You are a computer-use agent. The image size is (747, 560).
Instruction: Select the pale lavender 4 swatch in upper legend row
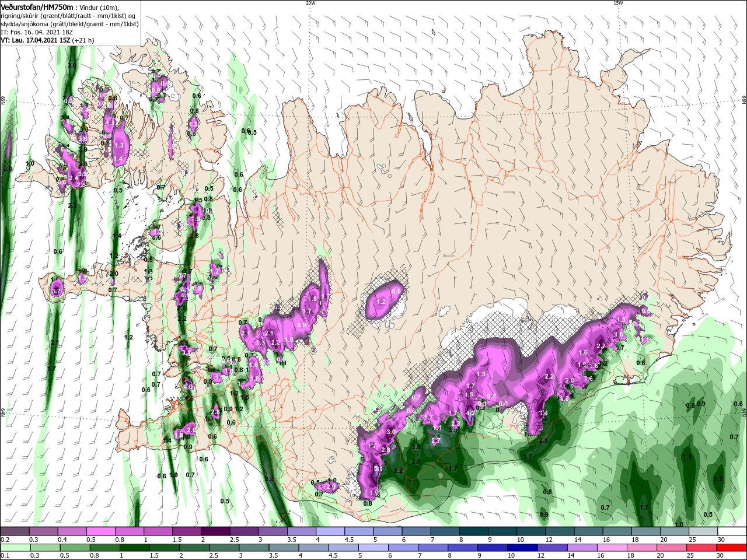330,531
